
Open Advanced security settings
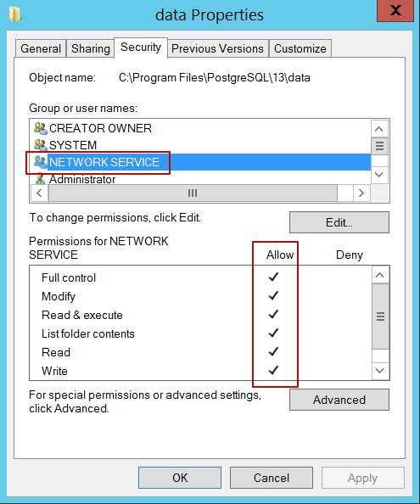pyautogui.click(x=339, y=400)
